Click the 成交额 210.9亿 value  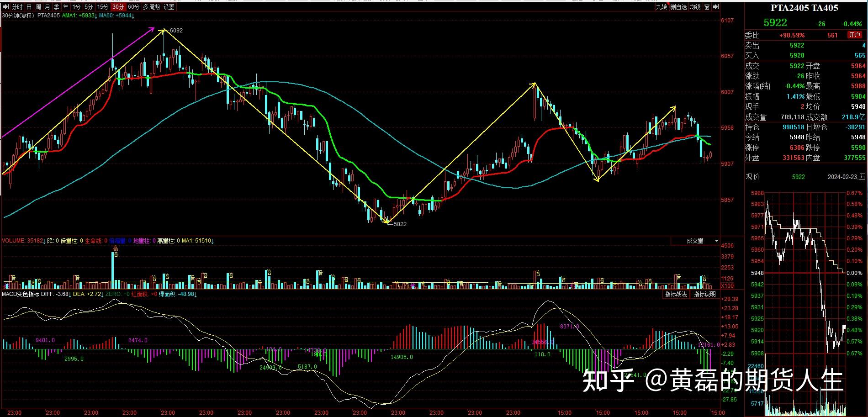coord(854,117)
